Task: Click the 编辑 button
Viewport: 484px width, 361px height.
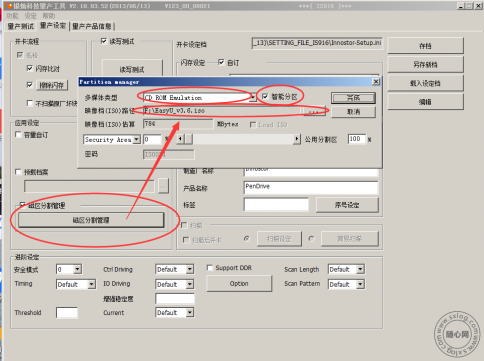Action: coord(425,102)
